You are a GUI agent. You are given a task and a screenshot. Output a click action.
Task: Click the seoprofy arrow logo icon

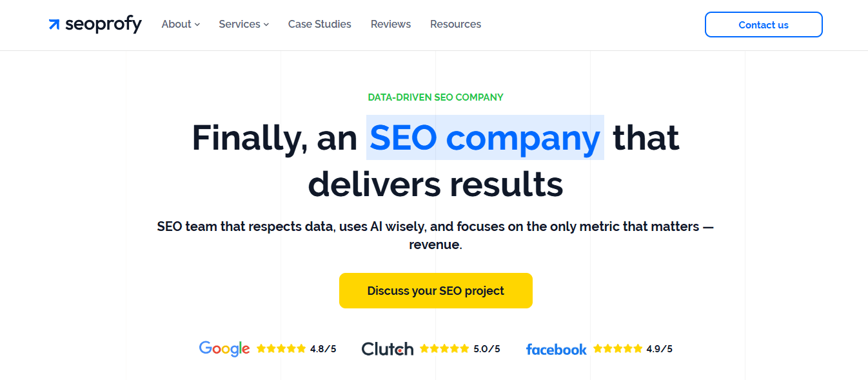click(54, 25)
